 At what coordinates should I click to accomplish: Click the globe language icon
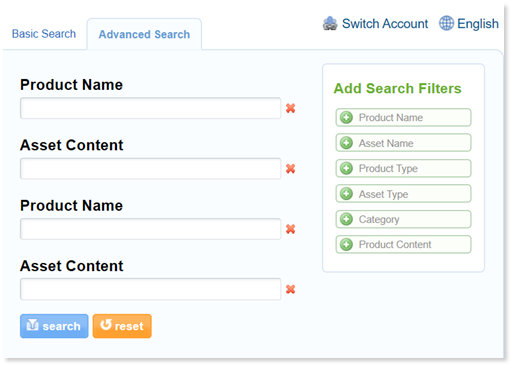click(446, 23)
